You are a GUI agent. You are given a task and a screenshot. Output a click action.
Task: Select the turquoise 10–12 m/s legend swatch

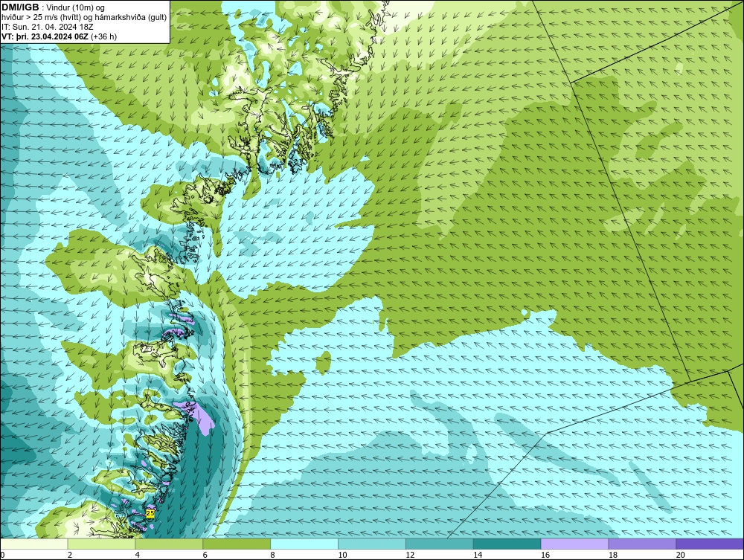coord(371,544)
